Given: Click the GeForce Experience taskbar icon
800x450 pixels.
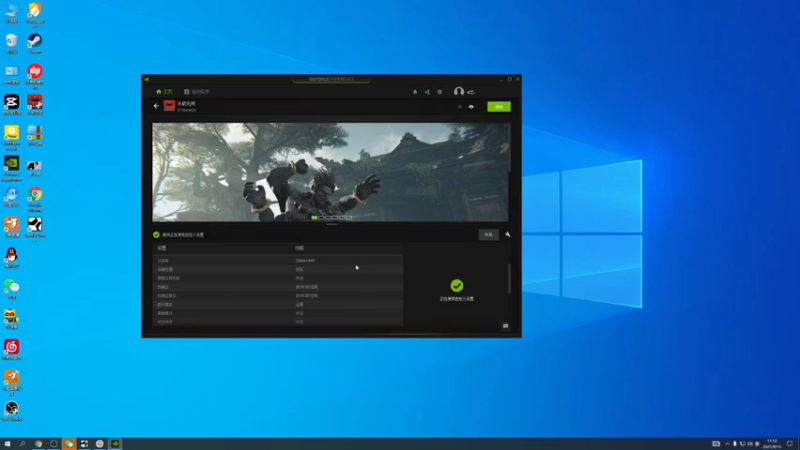Looking at the screenshot, I should (x=115, y=444).
